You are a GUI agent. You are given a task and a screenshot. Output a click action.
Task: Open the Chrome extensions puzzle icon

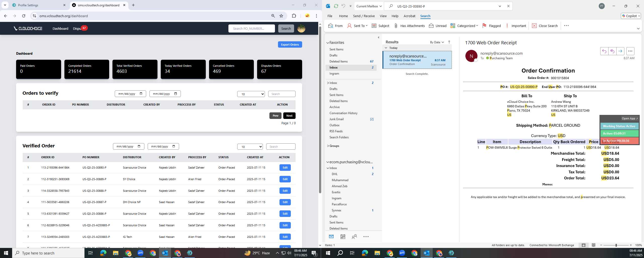tap(294, 16)
